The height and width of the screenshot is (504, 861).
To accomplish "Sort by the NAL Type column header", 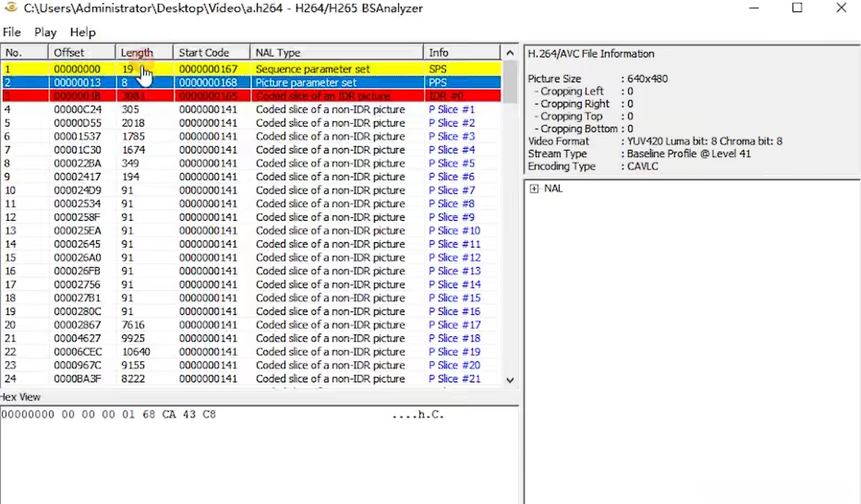I will [337, 53].
